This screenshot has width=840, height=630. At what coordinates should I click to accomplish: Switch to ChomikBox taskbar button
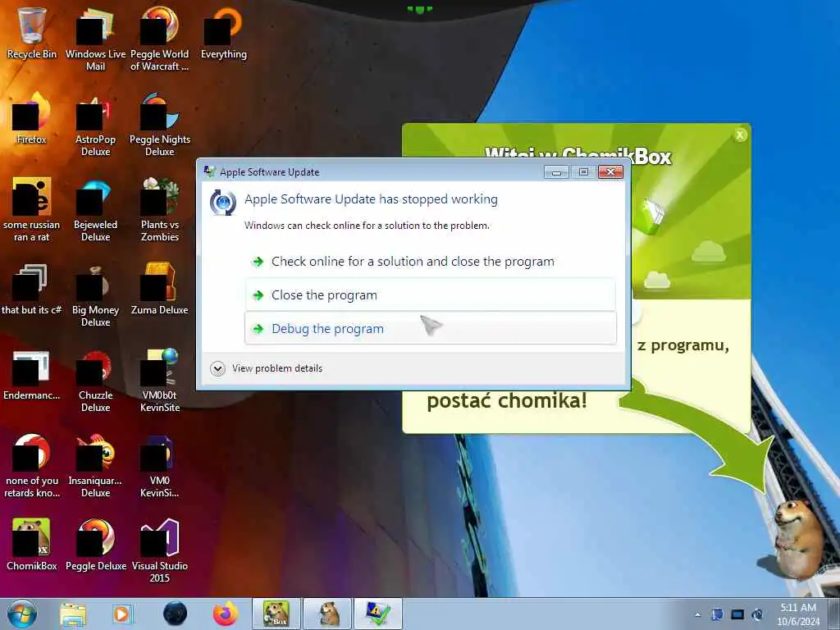point(276,614)
